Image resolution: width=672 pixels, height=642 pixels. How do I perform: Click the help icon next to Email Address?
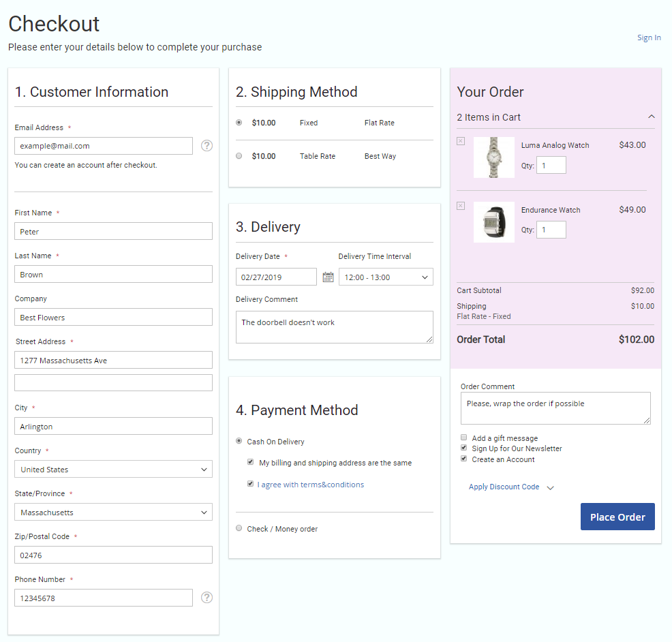(207, 146)
